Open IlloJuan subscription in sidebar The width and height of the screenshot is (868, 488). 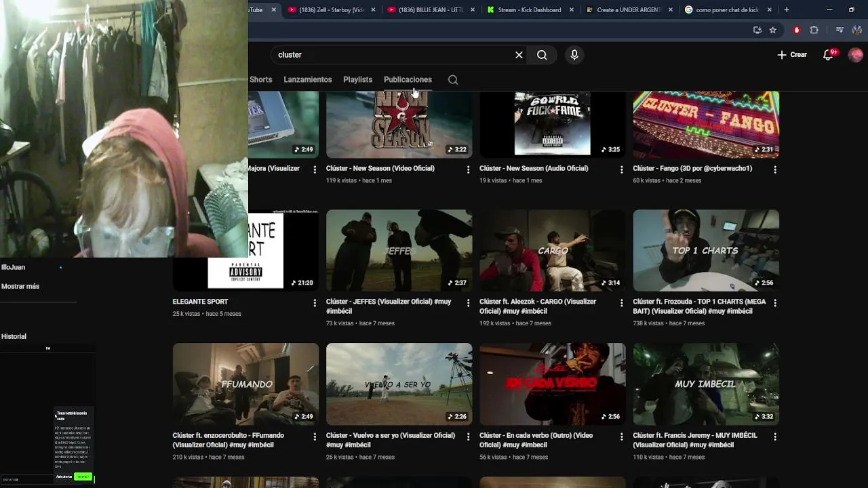[13, 267]
